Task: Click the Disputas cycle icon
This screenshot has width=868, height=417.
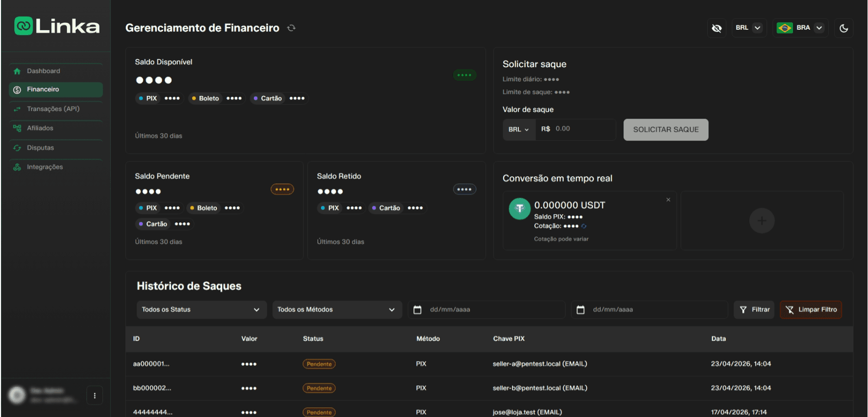Action: click(17, 147)
